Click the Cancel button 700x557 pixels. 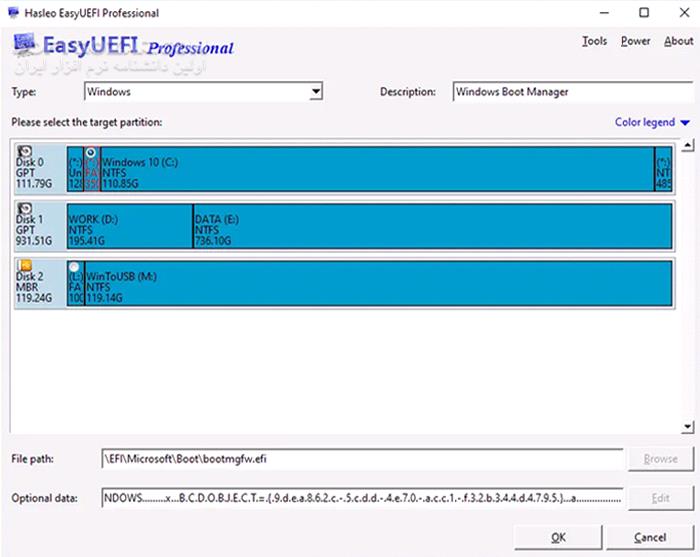(x=650, y=537)
